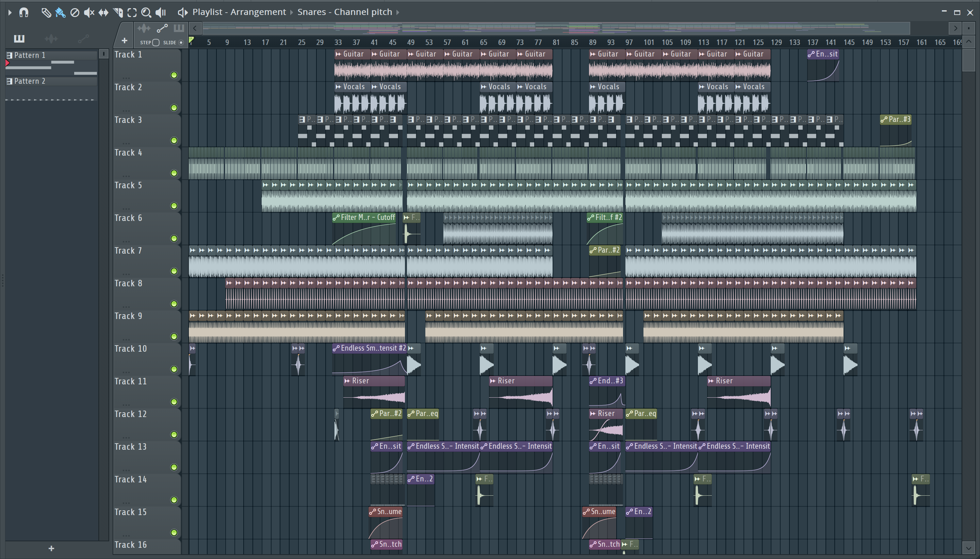
Task: Select the Paint brush tool
Action: (60, 13)
